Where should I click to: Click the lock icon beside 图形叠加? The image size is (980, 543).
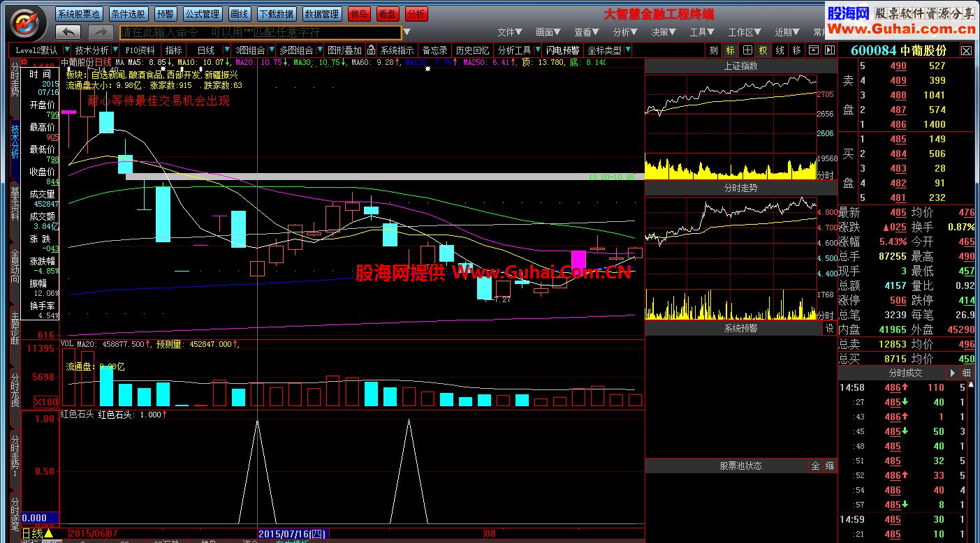point(371,50)
